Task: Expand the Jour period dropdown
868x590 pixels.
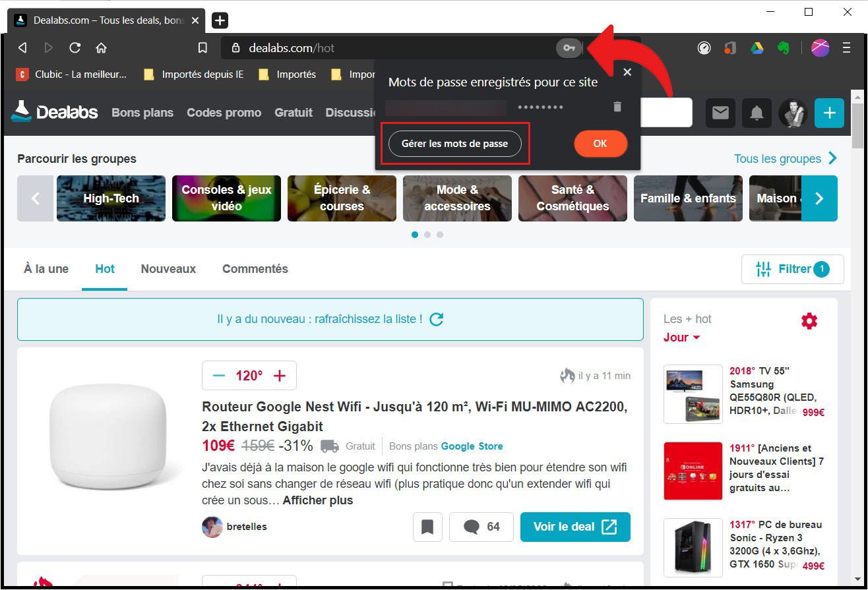Action: [x=682, y=338]
